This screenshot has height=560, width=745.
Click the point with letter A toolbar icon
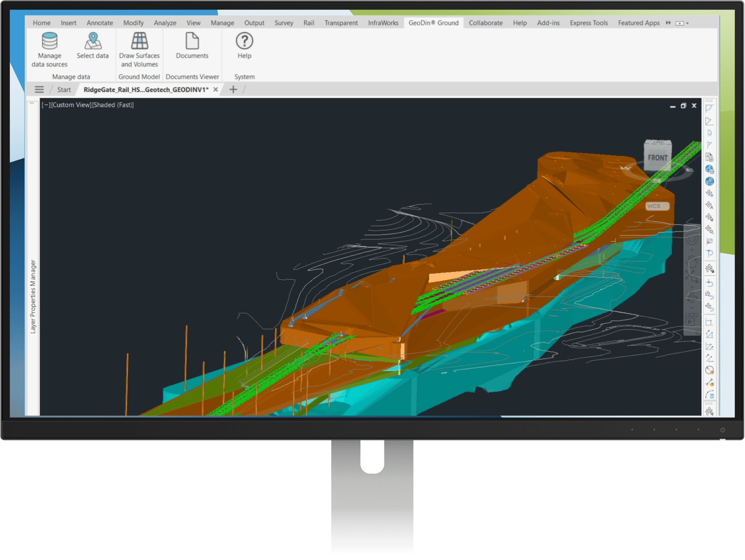click(709, 205)
